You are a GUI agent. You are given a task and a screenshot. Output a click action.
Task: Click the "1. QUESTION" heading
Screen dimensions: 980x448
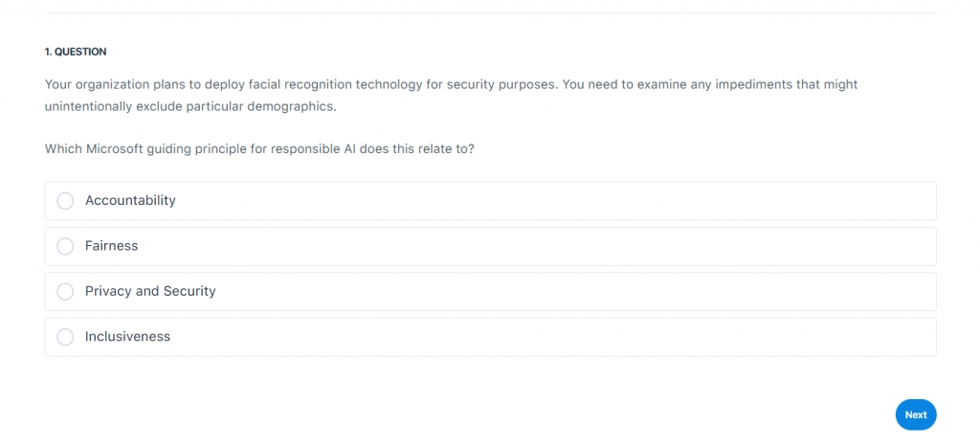pos(76,52)
